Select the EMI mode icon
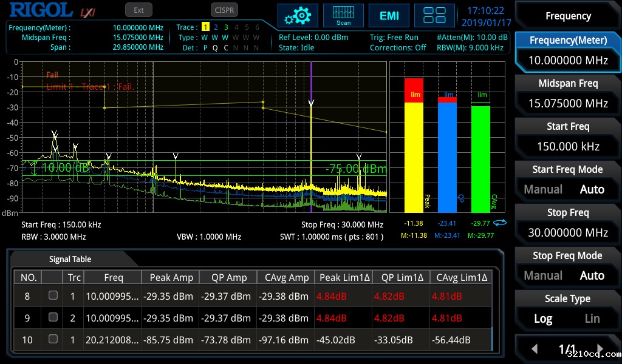622x364 pixels. pyautogui.click(x=389, y=16)
